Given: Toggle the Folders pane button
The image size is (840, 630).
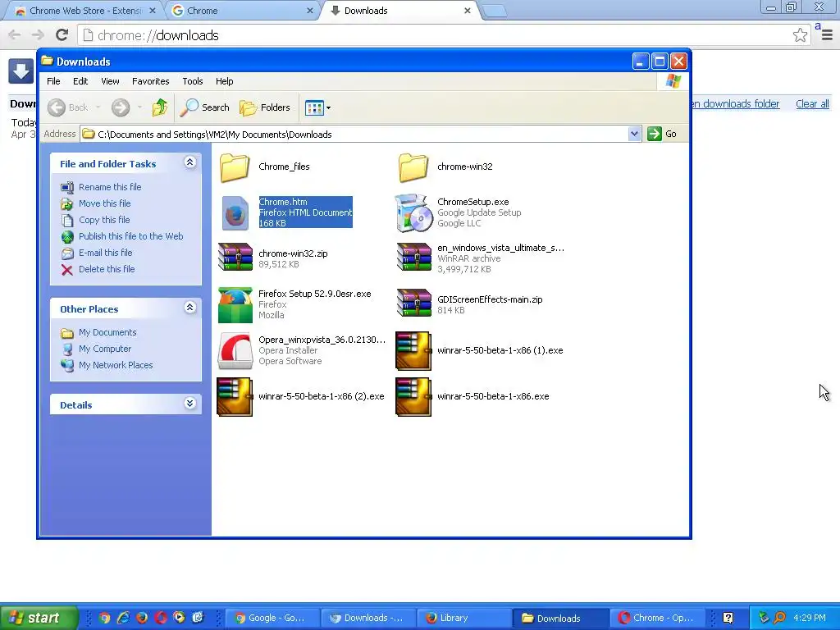Looking at the screenshot, I should click(x=265, y=107).
